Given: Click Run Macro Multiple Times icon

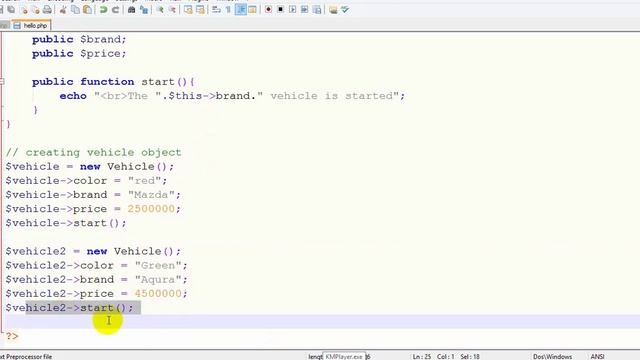Looking at the screenshot, I should pos(304,9).
